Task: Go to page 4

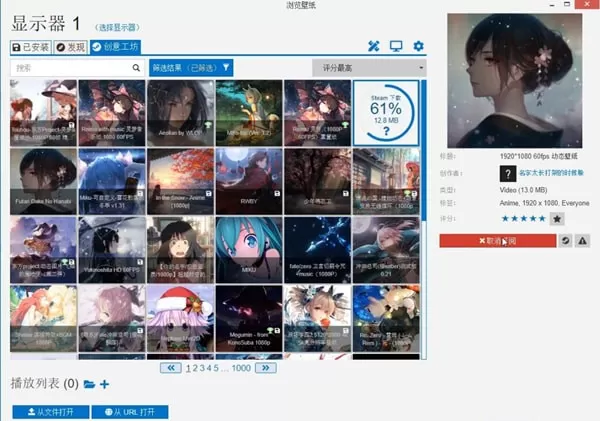Action: coord(209,368)
